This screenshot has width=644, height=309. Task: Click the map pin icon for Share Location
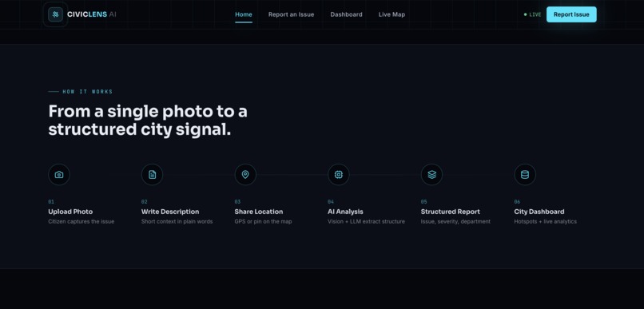pos(245,175)
